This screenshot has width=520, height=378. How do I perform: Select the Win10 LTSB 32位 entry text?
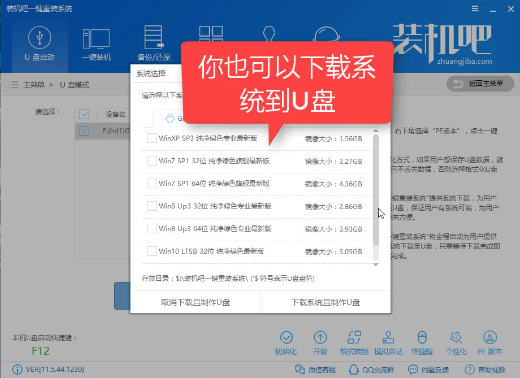[211, 251]
